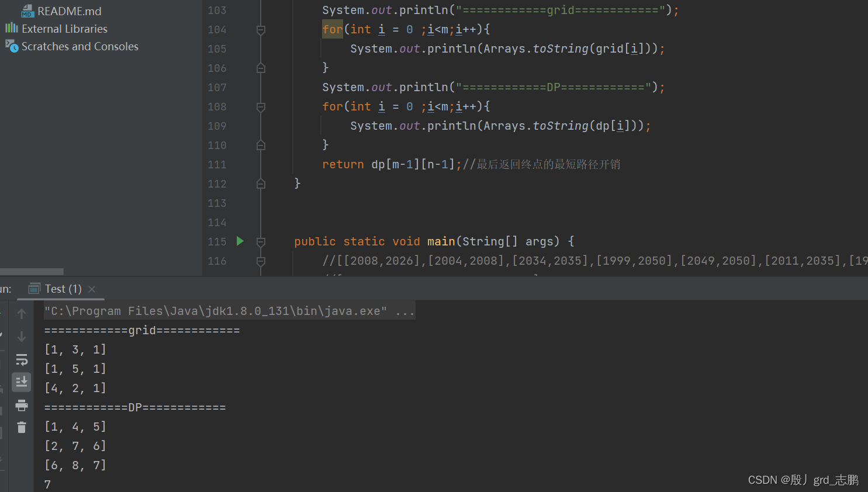The image size is (868, 492).
Task: Click '[6, 8, 7]' console output
Action: pos(75,466)
